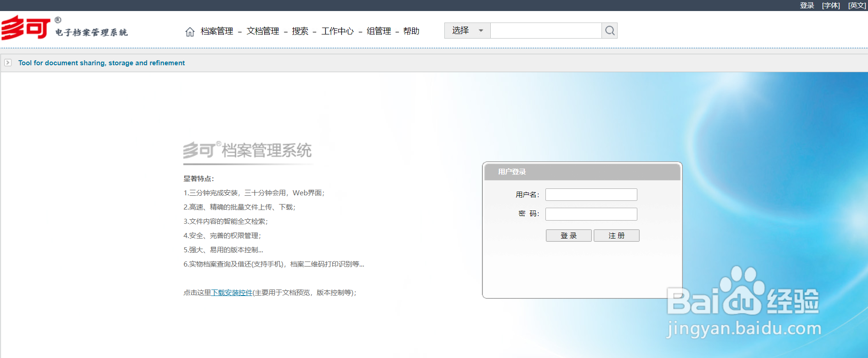Focus the 用户名 input field
Image resolution: width=868 pixels, height=358 pixels.
pos(591,195)
